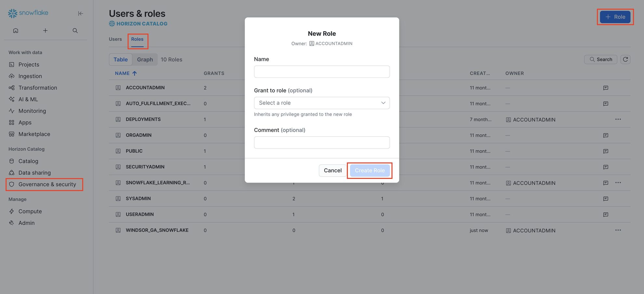Open comment icon for AUTO_FULFILLMENT_EXEC row
The image size is (644, 294).
606,104
